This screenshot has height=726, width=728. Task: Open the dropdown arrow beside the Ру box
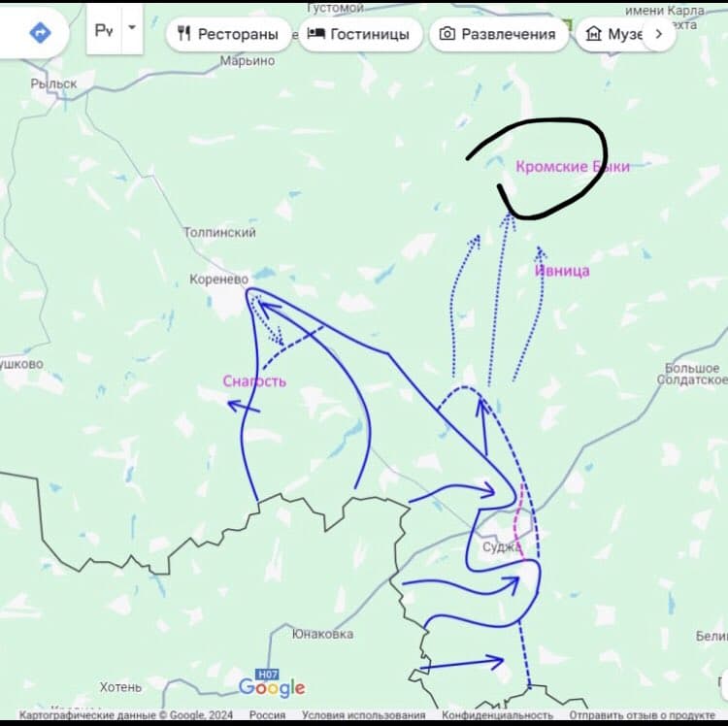132,29
